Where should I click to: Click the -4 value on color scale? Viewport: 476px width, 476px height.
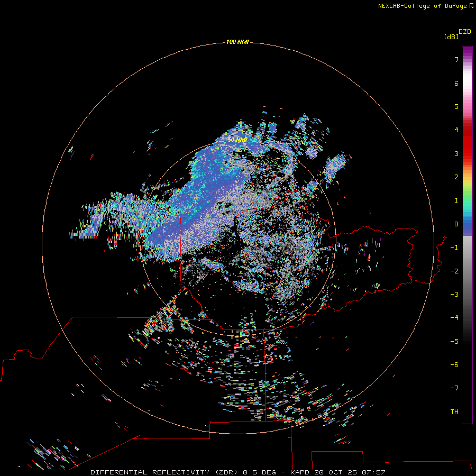pyautogui.click(x=454, y=318)
